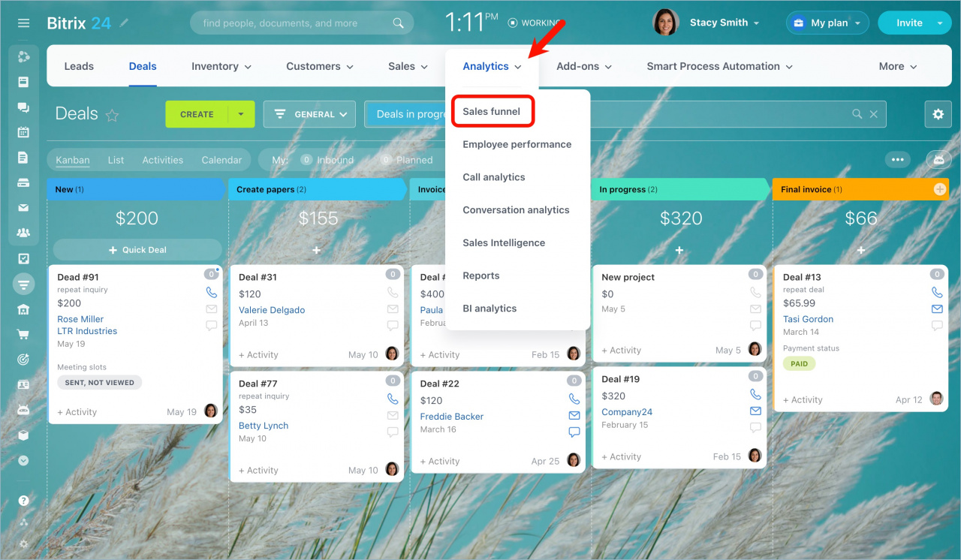The image size is (961, 560).
Task: Open the Stacy Smith user dropdown
Action: pyautogui.click(x=725, y=23)
